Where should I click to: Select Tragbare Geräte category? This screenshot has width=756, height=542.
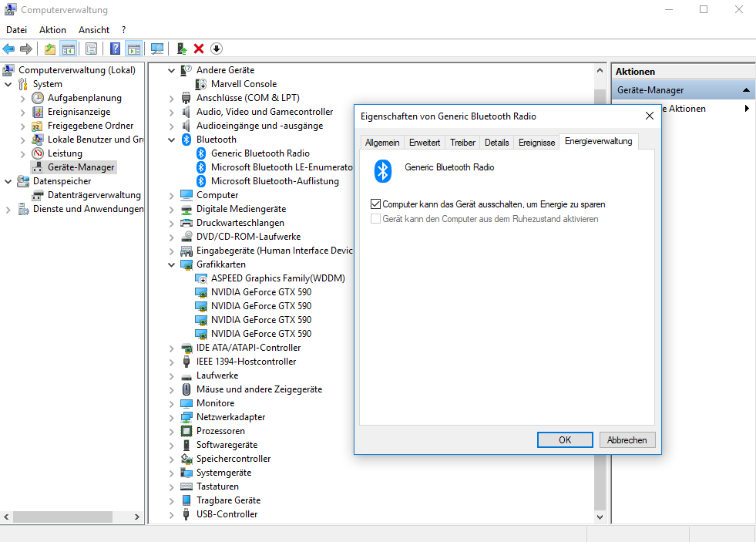click(228, 500)
